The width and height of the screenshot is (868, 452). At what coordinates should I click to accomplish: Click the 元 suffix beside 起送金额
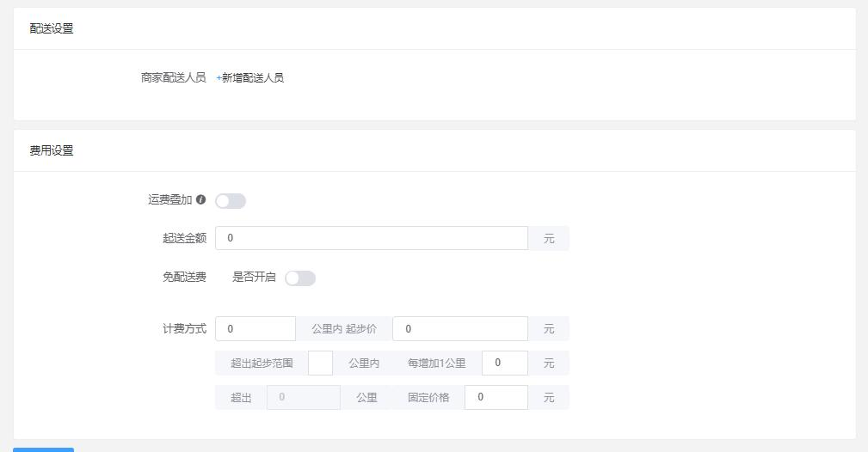tap(549, 238)
